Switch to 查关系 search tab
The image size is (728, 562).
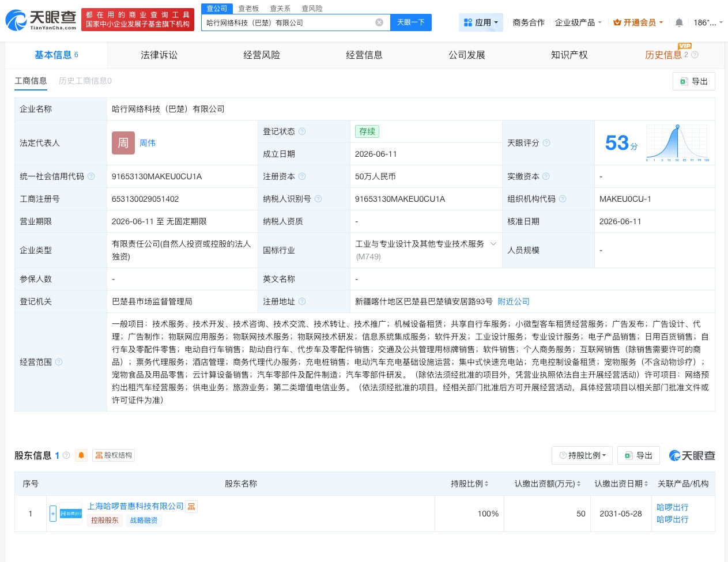(x=280, y=9)
